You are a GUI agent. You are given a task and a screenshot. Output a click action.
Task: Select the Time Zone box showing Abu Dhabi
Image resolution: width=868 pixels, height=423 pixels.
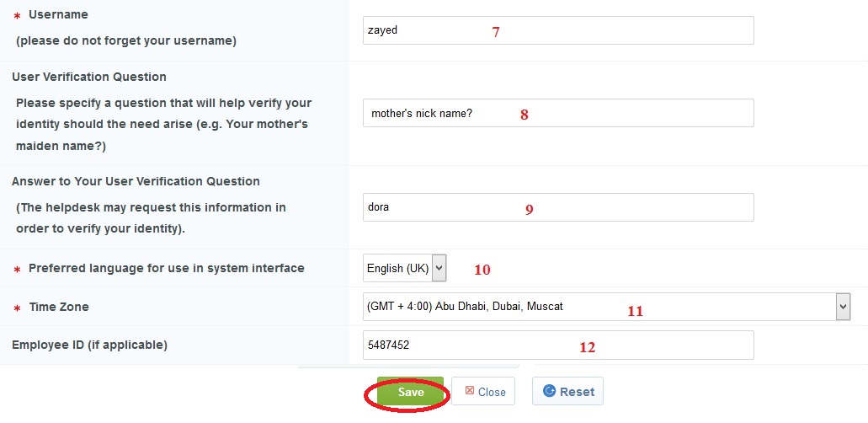[598, 307]
